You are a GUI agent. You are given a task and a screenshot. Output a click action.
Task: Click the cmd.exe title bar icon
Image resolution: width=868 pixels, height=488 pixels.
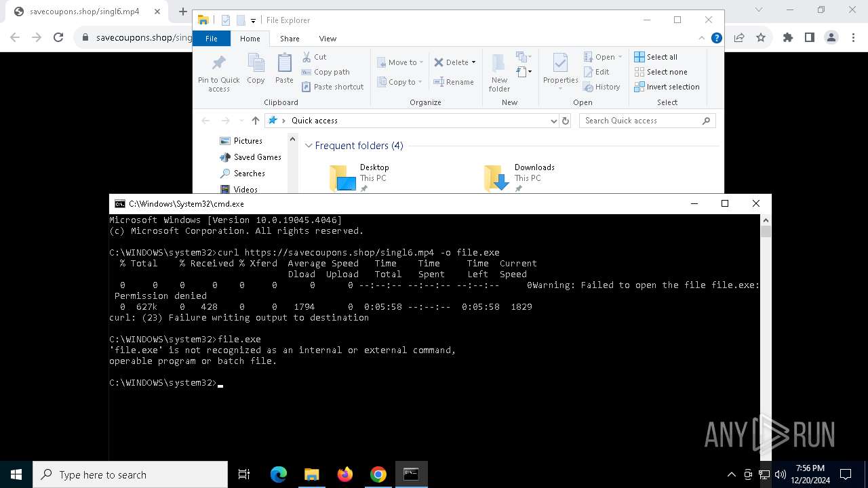[119, 204]
